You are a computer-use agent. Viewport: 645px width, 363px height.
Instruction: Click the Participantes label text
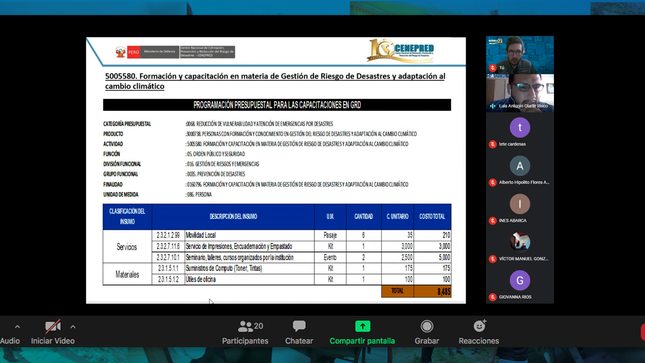(245, 341)
